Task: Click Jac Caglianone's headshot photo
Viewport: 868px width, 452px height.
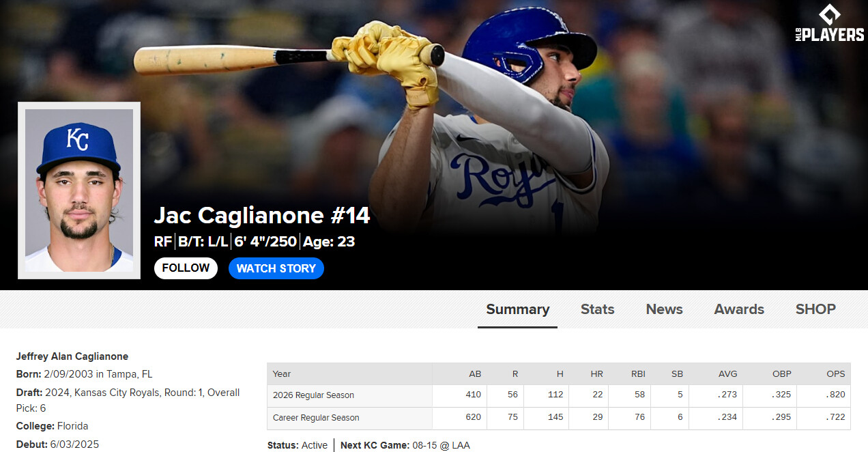Action: 79,190
